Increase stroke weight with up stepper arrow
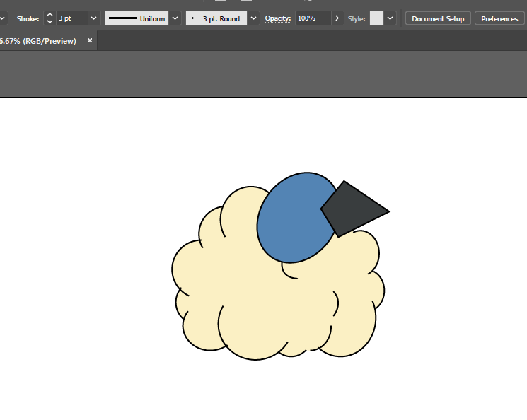The image size is (527, 420). [x=50, y=15]
